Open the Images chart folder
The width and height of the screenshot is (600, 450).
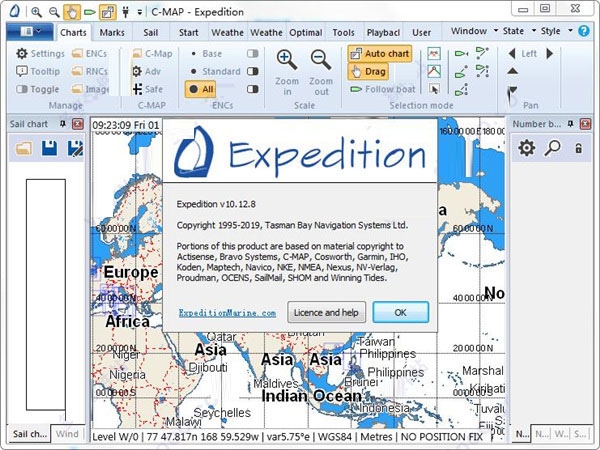[90, 89]
